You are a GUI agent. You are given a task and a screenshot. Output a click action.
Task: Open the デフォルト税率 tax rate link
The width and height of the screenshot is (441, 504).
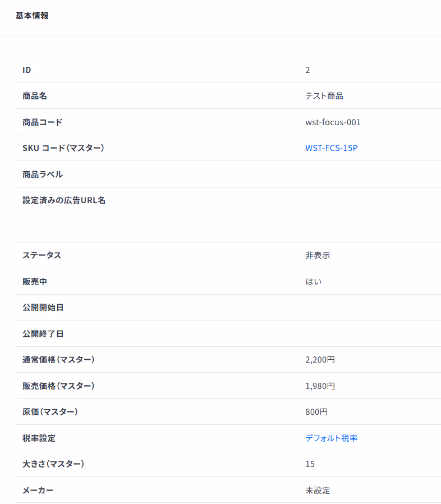pyautogui.click(x=332, y=438)
